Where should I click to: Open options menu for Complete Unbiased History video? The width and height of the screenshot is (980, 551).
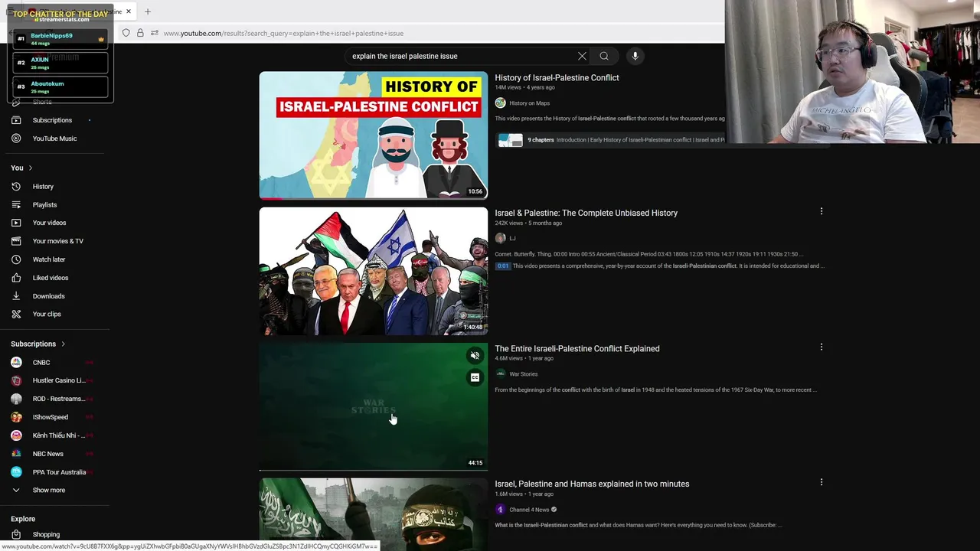[x=822, y=211]
